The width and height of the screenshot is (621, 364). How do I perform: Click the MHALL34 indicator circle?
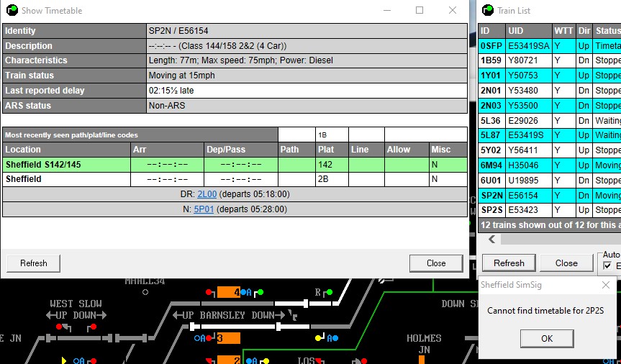pyautogui.click(x=145, y=292)
